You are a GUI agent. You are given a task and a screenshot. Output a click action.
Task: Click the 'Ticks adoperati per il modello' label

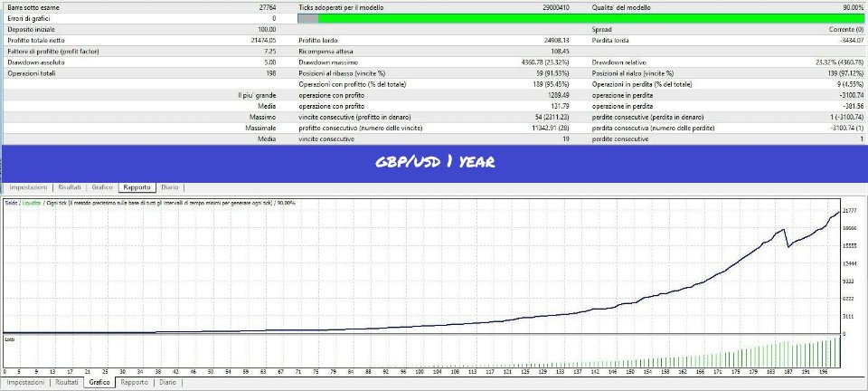tap(341, 8)
